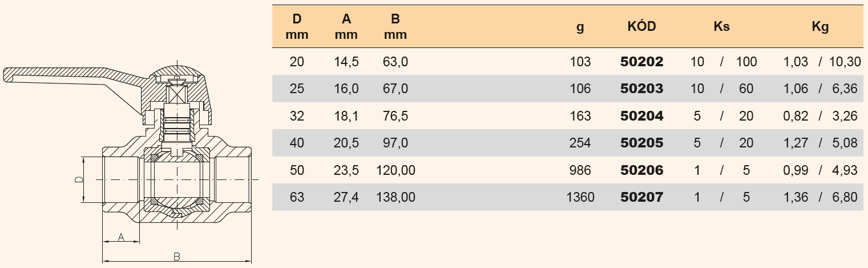
Task: Click product code 50202
Action: (x=641, y=62)
